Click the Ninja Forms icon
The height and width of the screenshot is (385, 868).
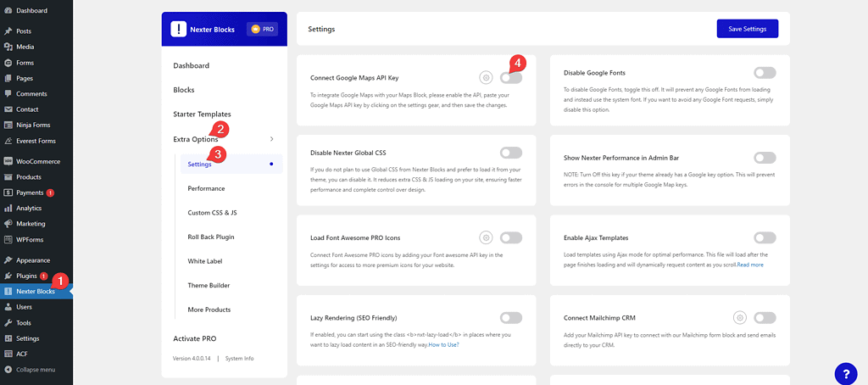click(x=8, y=126)
